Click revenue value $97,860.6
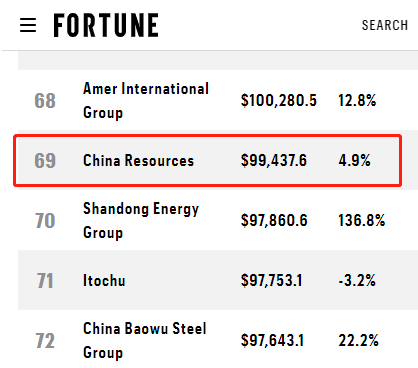The width and height of the screenshot is (418, 368). 274,220
